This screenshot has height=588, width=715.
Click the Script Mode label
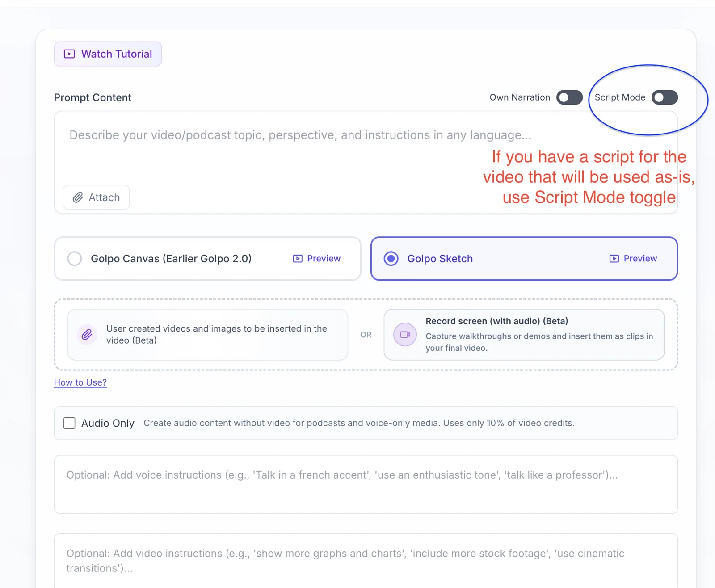(620, 97)
